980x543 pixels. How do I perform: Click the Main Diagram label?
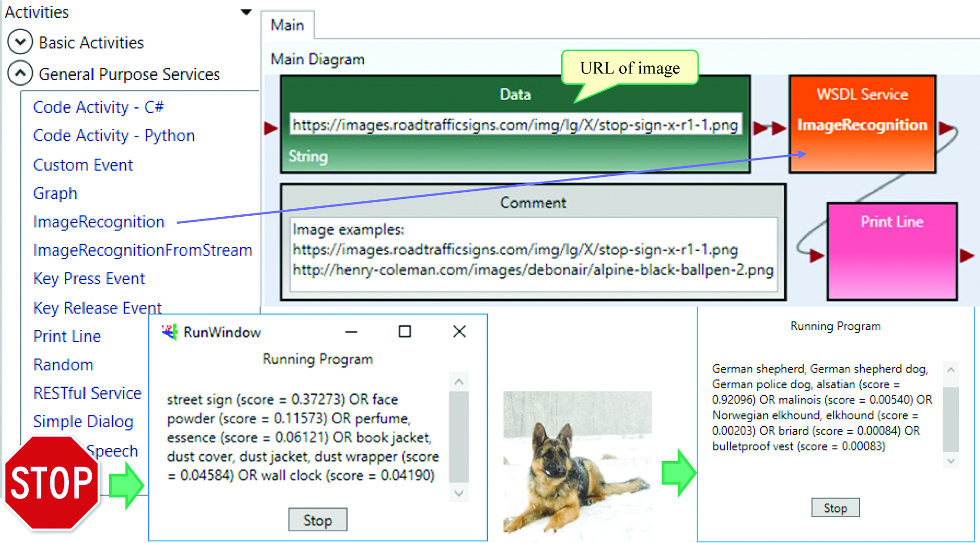[x=318, y=59]
